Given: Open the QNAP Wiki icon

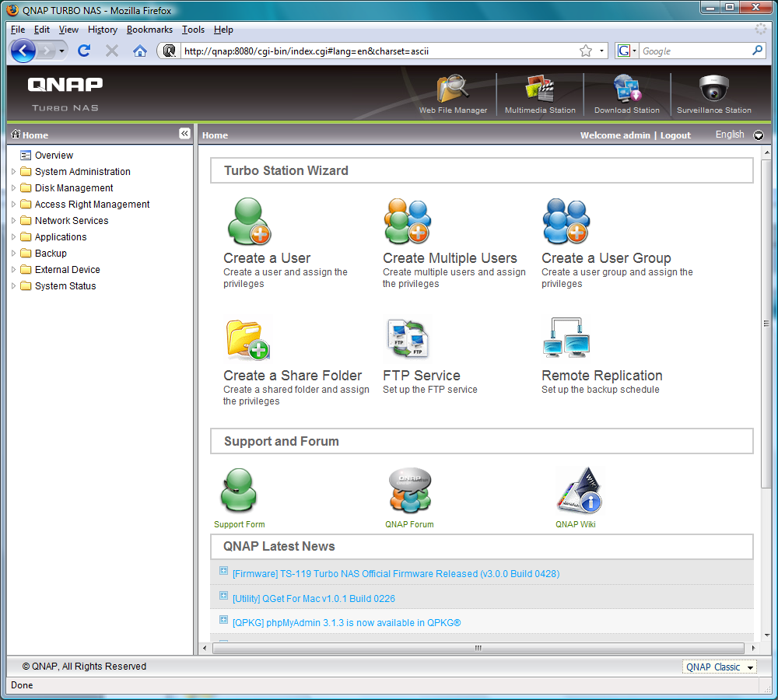Looking at the screenshot, I should coord(579,490).
